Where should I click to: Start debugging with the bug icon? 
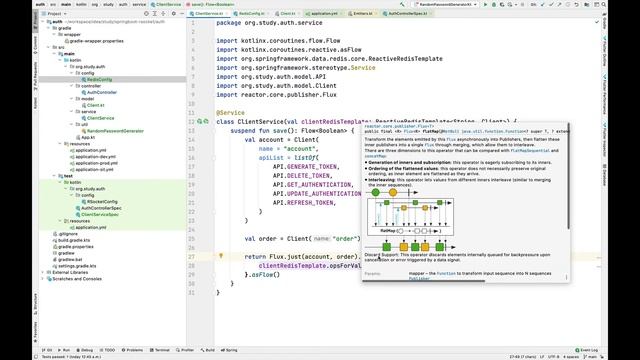(494, 4)
